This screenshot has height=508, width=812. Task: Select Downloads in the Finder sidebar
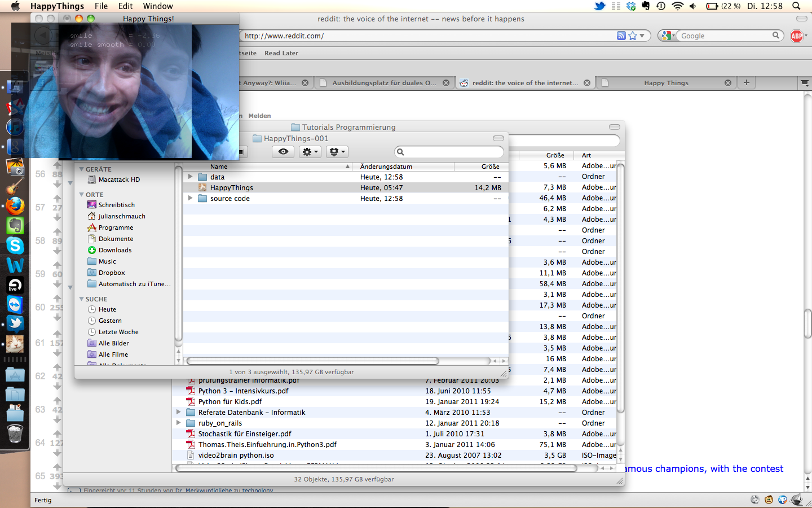[x=115, y=250]
